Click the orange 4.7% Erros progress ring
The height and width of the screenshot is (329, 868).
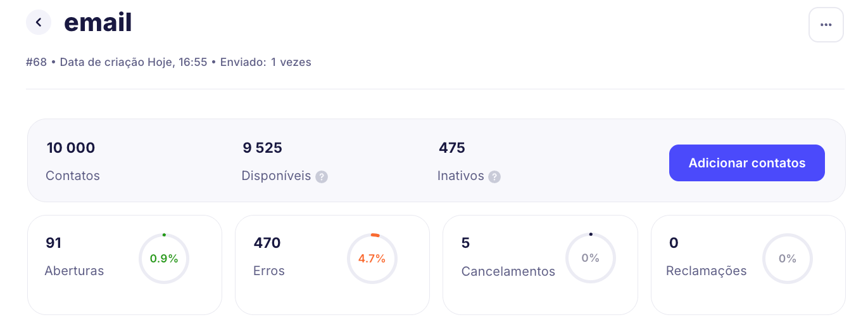pyautogui.click(x=372, y=259)
